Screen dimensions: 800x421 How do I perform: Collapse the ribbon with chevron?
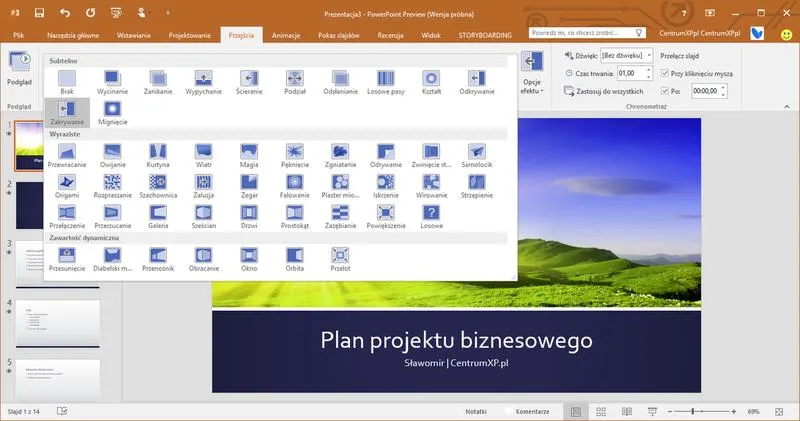[x=787, y=107]
